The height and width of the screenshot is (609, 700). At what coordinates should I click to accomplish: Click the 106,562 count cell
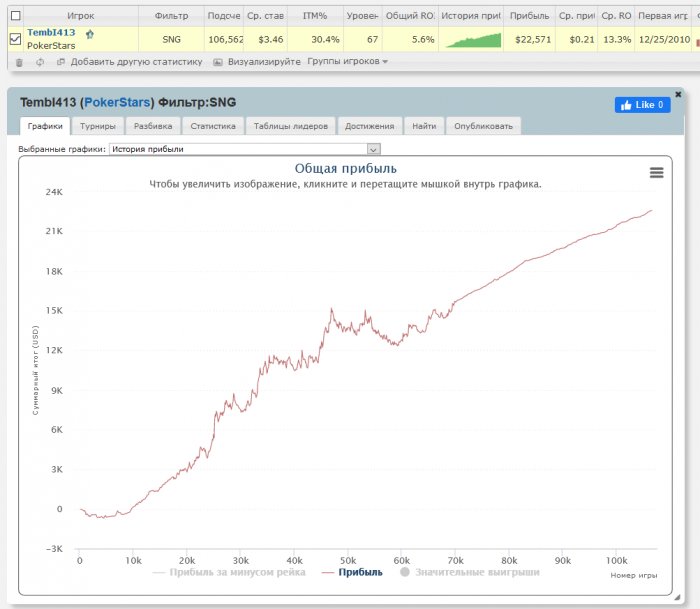coord(225,39)
